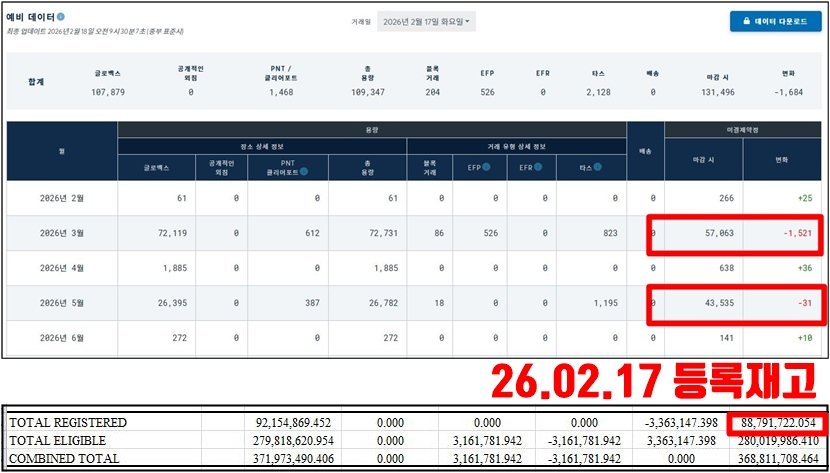Click the info icon beside the EFP column header
Viewport: 830px width, 473px height.
(x=486, y=167)
